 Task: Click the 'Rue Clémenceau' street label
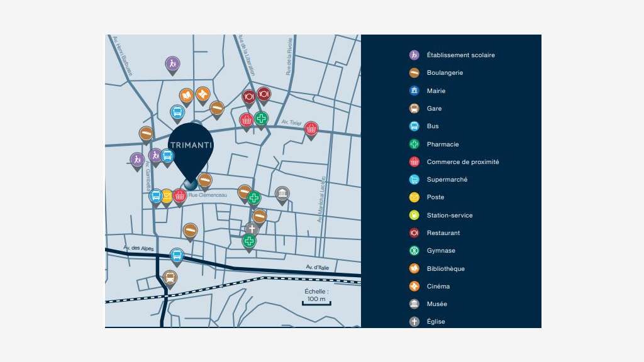(x=208, y=195)
